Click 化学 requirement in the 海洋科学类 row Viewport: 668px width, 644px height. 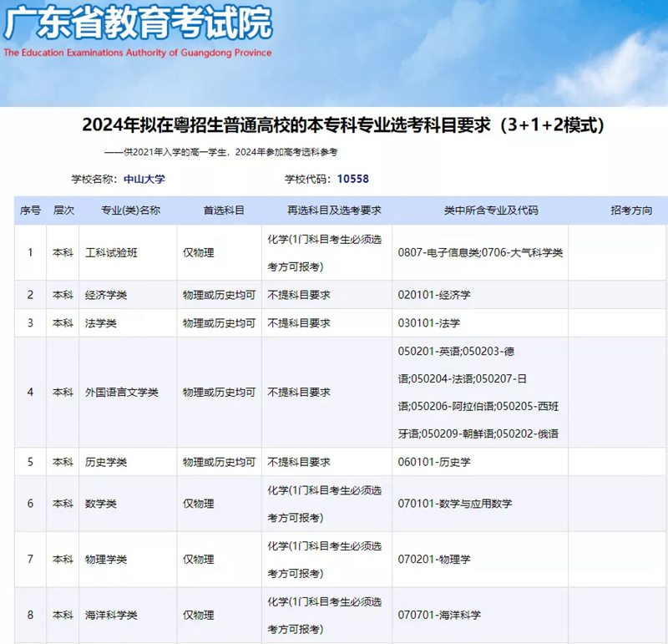[x=324, y=616]
